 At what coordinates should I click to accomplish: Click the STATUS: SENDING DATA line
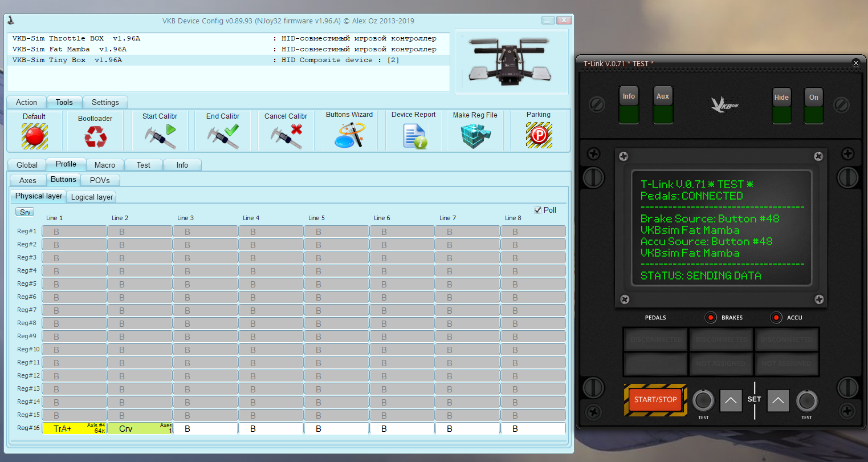700,275
